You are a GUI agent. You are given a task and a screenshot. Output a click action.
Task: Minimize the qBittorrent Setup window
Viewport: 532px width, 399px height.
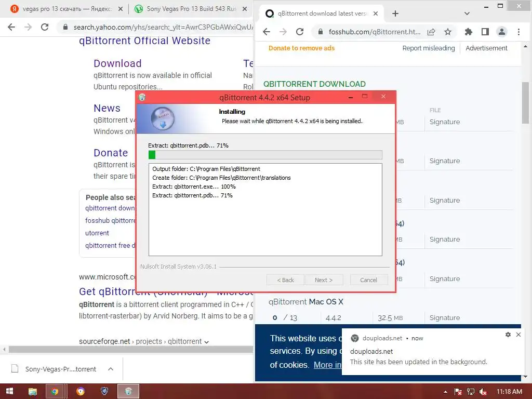pyautogui.click(x=351, y=97)
